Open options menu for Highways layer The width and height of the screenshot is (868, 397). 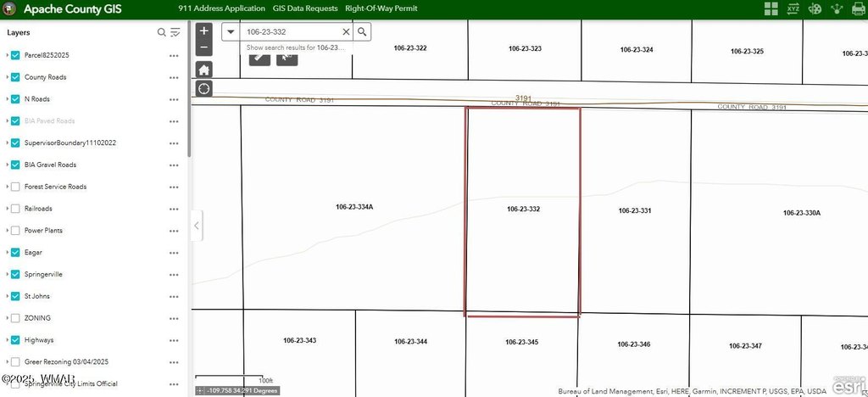pyautogui.click(x=174, y=340)
